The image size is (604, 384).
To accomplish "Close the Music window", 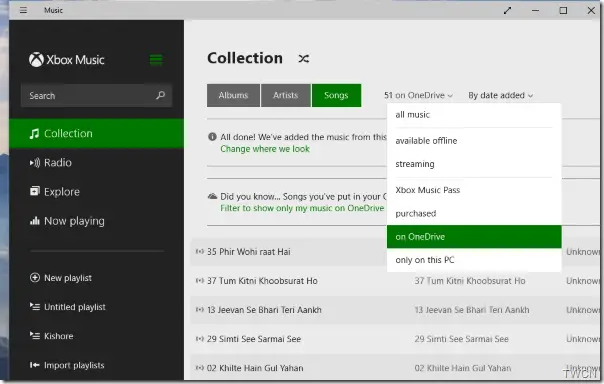I will pos(591,10).
